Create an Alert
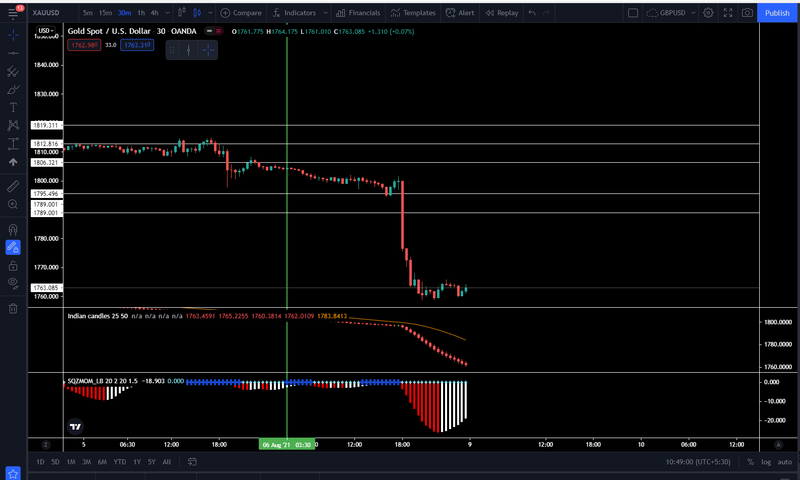The width and height of the screenshot is (800, 480). [x=460, y=13]
